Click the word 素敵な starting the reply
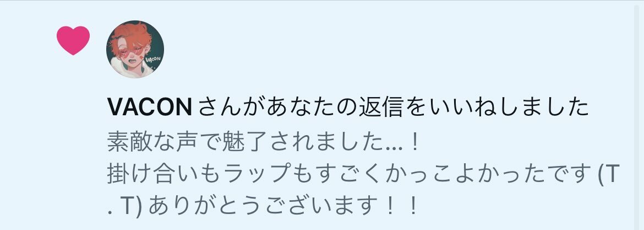Screen dimensions: 644x230 click(x=141, y=143)
